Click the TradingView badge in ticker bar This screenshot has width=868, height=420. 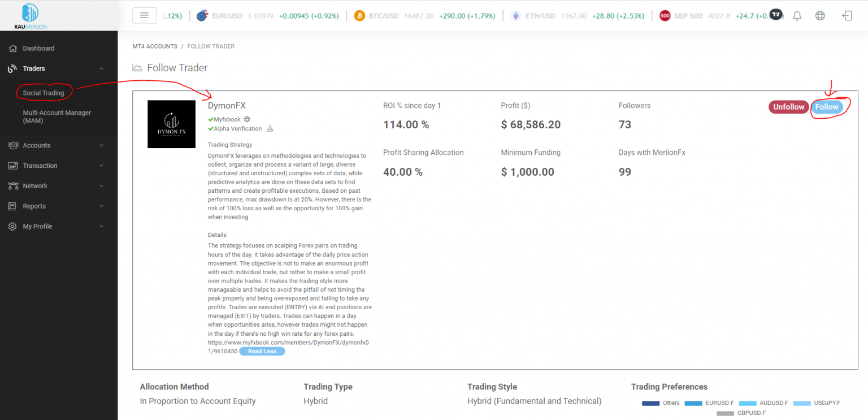776,15
